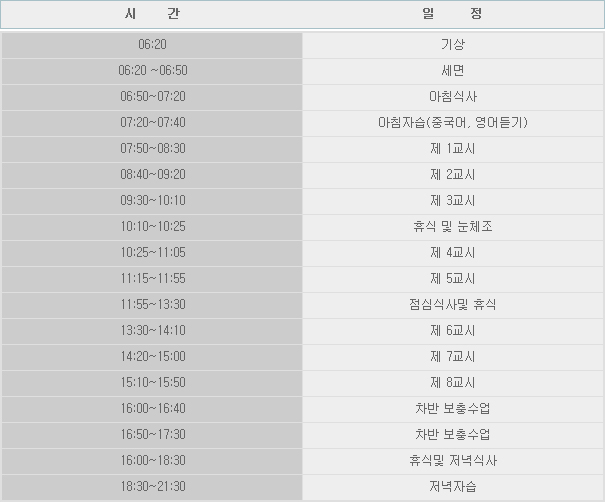Click the 시간 column header
Viewport: 605px width, 502px height.
(x=152, y=15)
